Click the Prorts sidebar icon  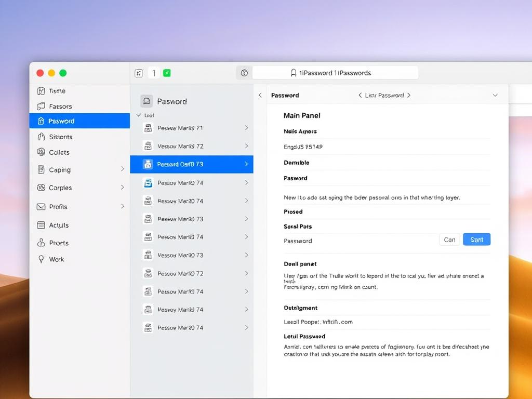coord(41,243)
